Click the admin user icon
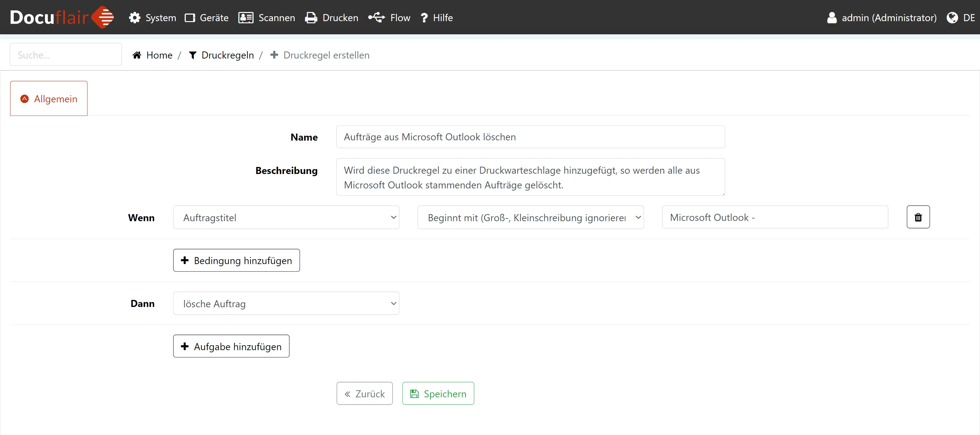This screenshot has height=435, width=980. tap(832, 18)
